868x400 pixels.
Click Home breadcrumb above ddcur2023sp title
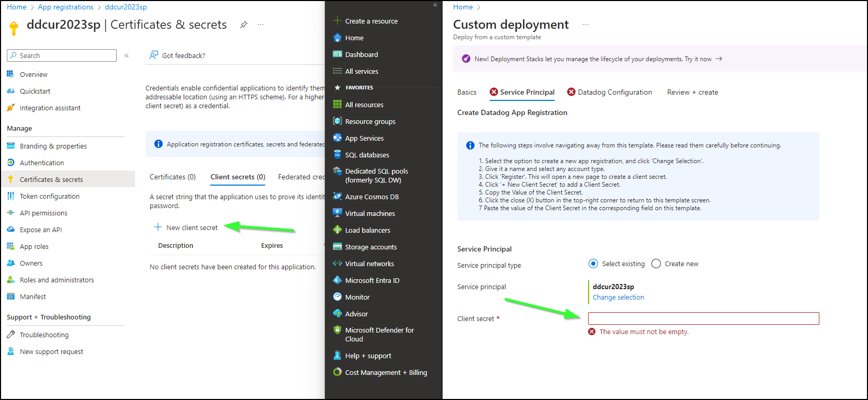pos(17,7)
